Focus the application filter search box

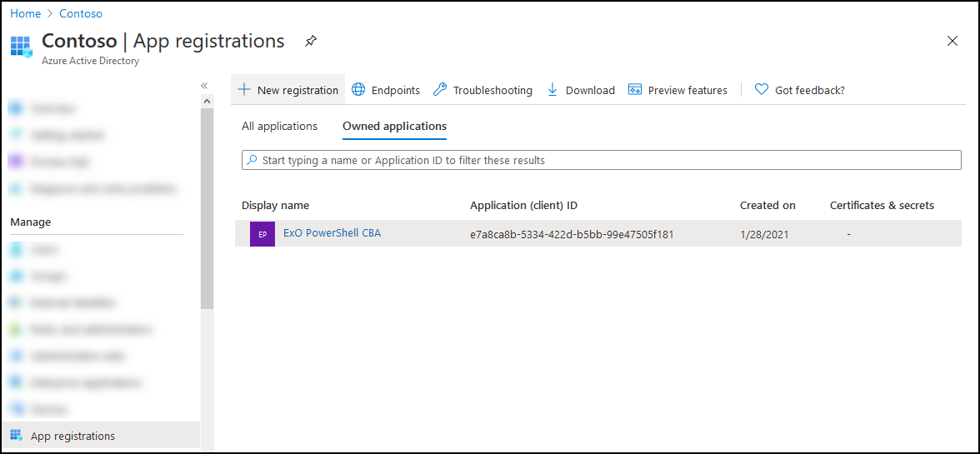click(x=600, y=160)
